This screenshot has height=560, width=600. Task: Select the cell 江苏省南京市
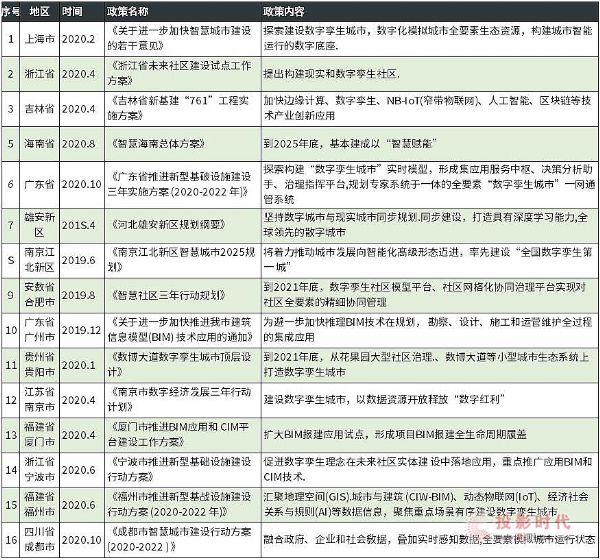[39, 400]
